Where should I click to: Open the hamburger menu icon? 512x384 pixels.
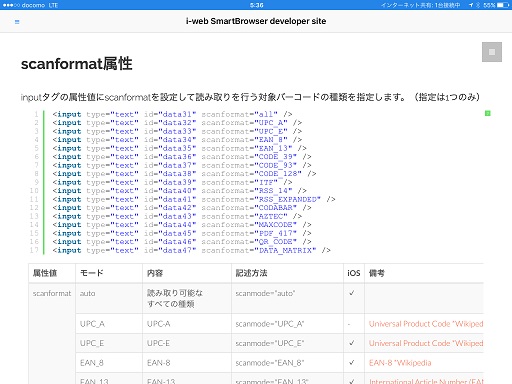click(x=17, y=22)
